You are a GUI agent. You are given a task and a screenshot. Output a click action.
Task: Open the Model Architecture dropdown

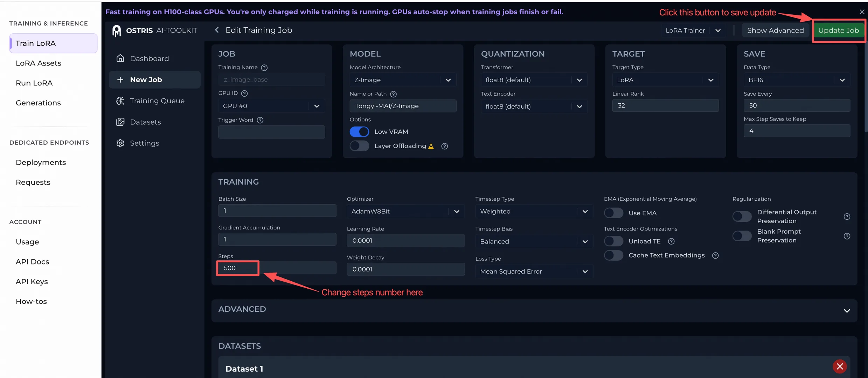[x=403, y=80]
